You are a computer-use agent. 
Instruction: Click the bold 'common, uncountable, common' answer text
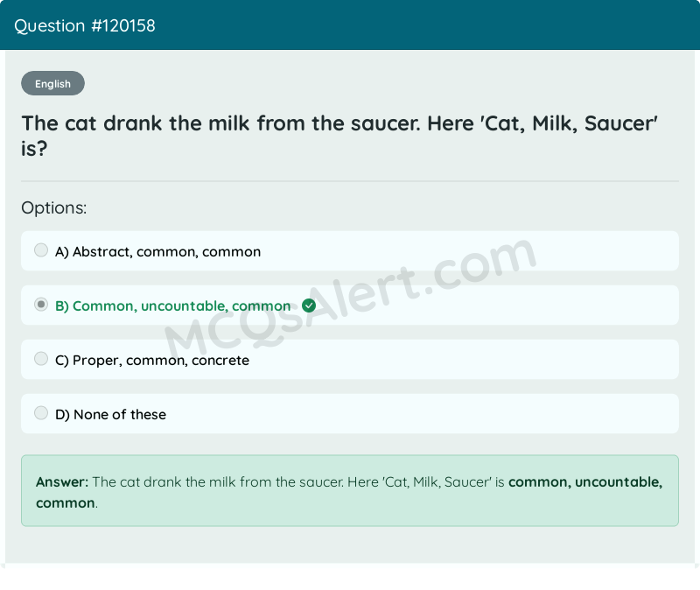click(587, 481)
